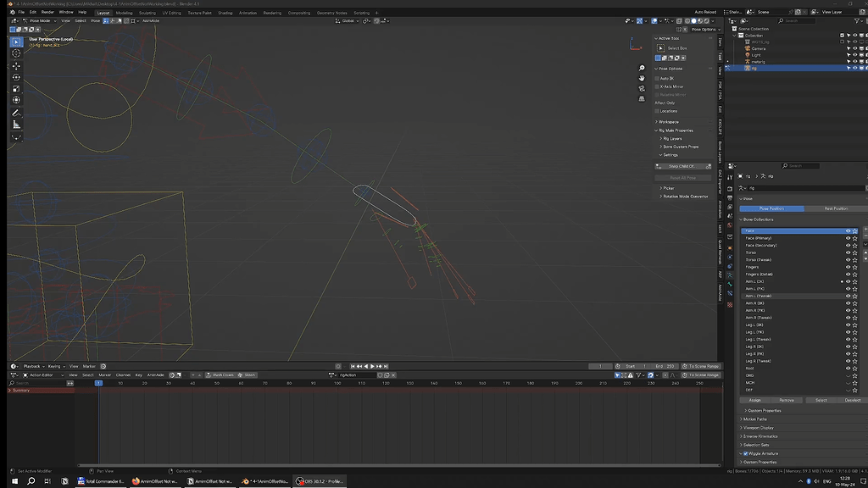Click the Push Down button
Viewport: 868px width, 488px height.
(220, 375)
